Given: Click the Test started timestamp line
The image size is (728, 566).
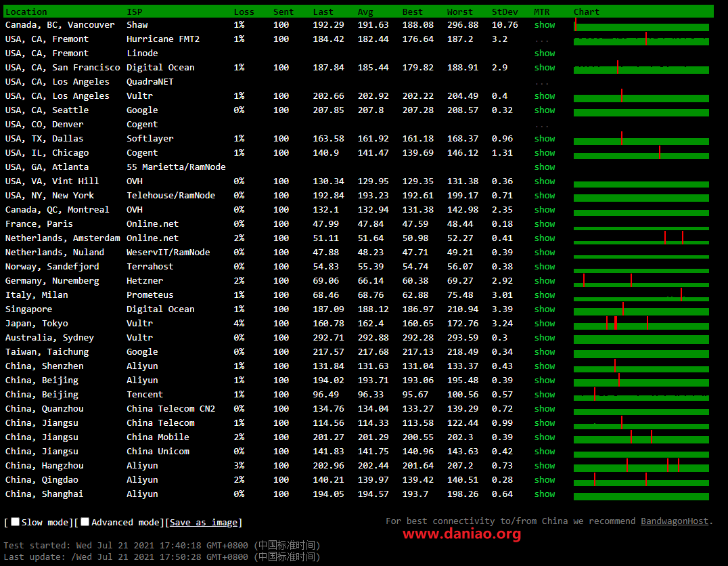Looking at the screenshot, I should pos(162,545).
